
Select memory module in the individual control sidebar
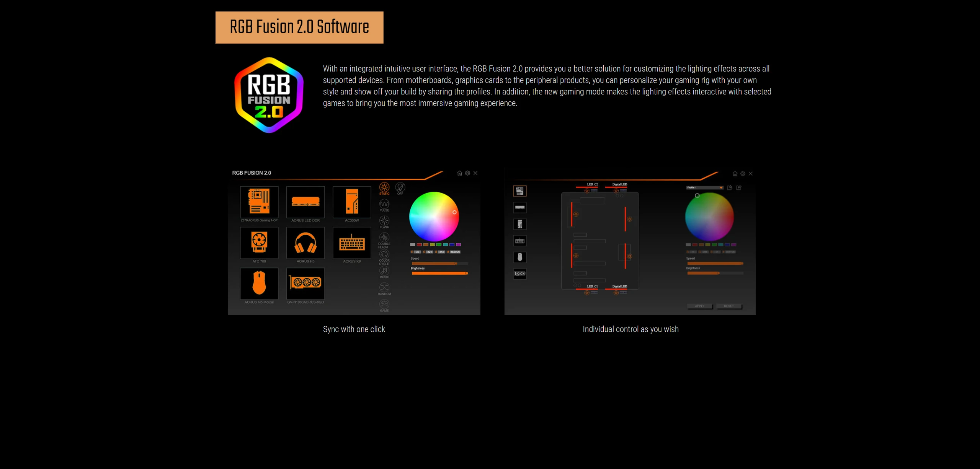[x=520, y=207]
